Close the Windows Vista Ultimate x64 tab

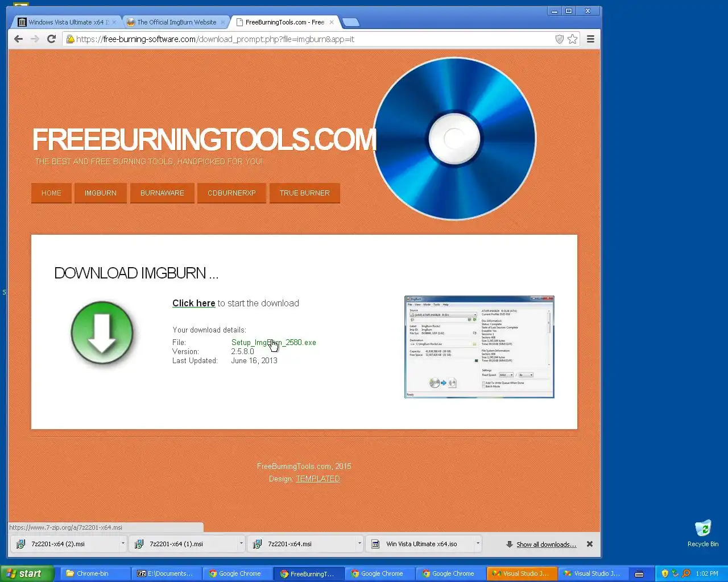point(114,22)
